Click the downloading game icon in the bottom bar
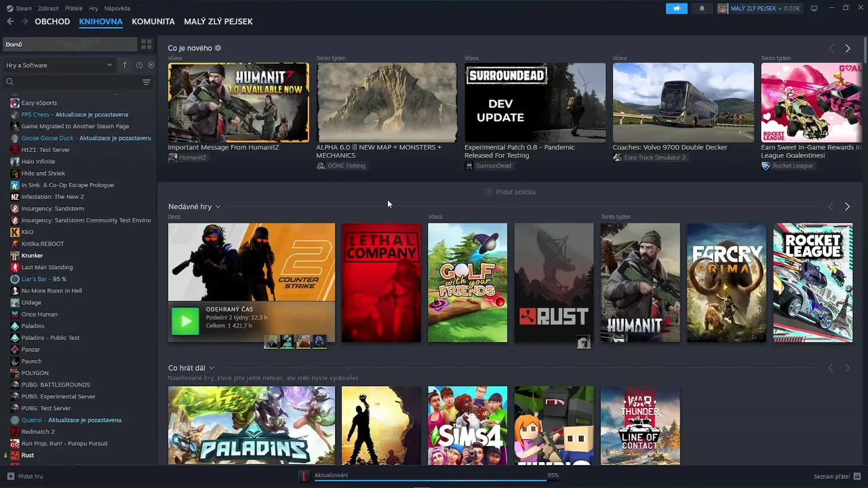868x488 pixels. coord(304,476)
